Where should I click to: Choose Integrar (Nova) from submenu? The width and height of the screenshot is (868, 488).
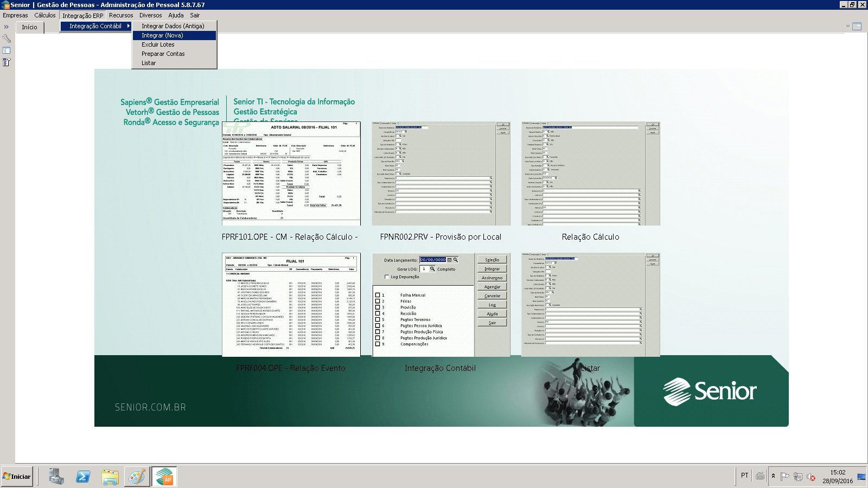pyautogui.click(x=174, y=35)
